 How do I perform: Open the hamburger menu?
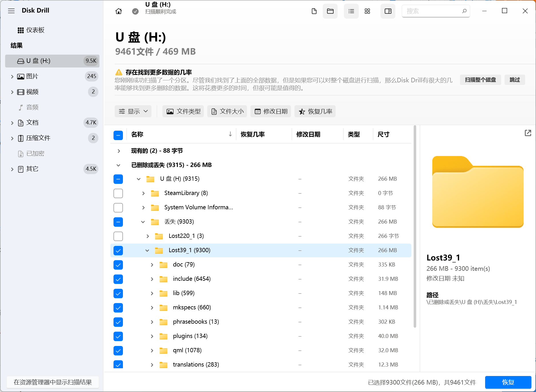tap(11, 11)
